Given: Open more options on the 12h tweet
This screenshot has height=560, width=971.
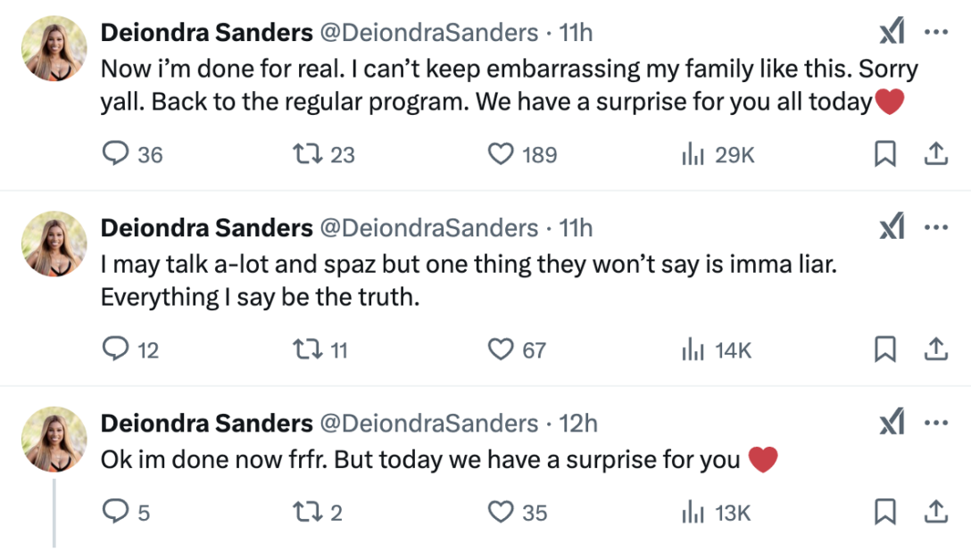Looking at the screenshot, I should pyautogui.click(x=935, y=424).
